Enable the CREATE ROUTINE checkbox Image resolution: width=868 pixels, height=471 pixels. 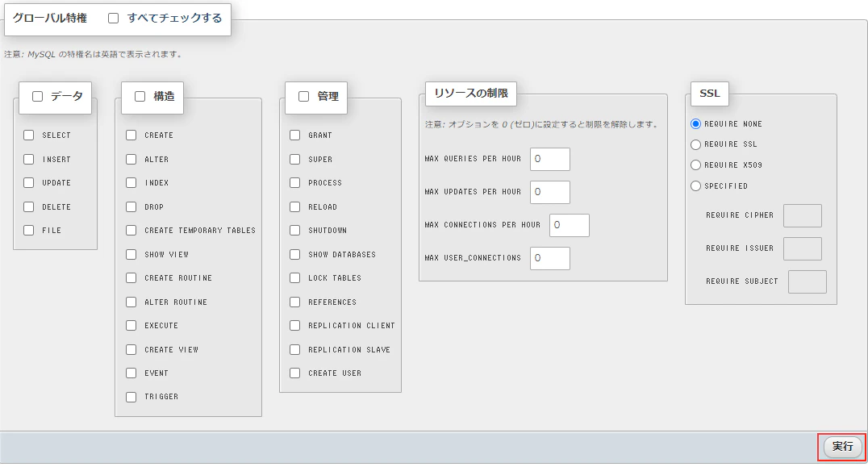click(131, 277)
